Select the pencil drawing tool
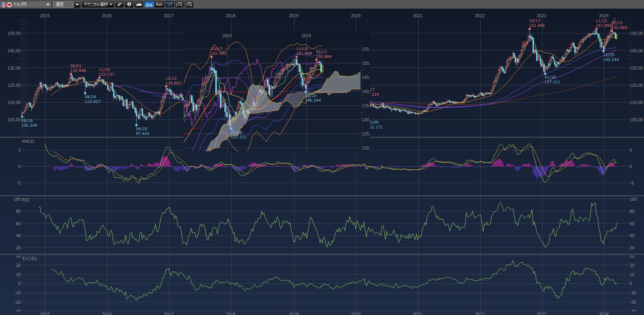The height and width of the screenshot is (315, 644). [119, 4]
